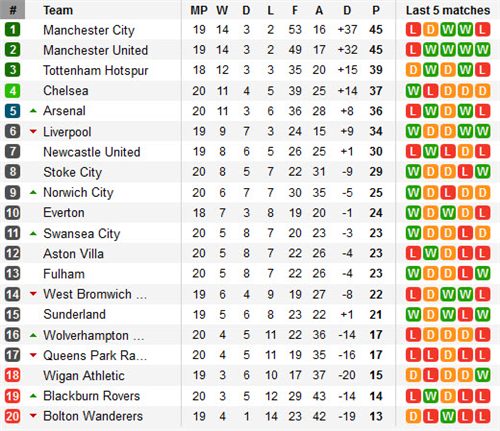The width and height of the screenshot is (500, 431).
Task: Click Chelsea's light green rank 4 badge
Action: click(x=13, y=91)
